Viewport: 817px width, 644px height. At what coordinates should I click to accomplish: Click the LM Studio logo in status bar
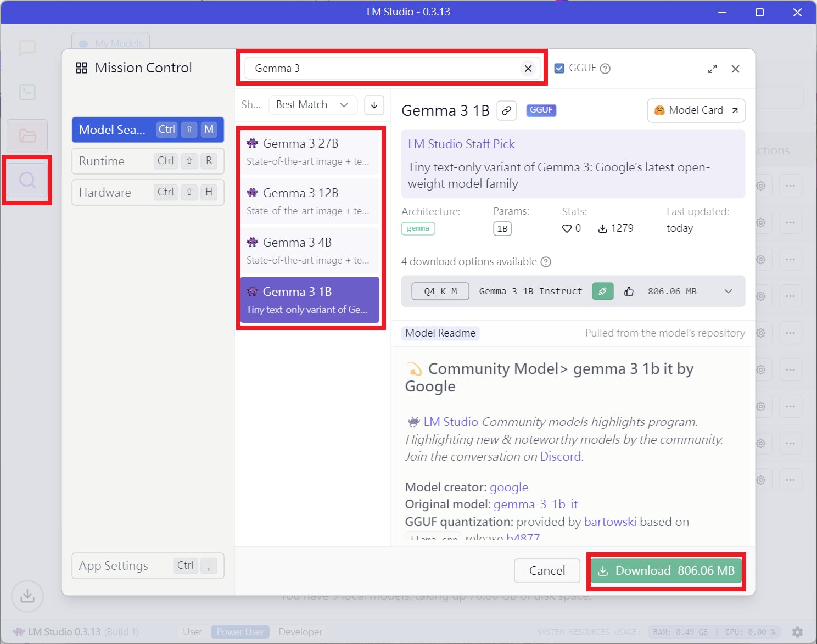[x=19, y=632]
